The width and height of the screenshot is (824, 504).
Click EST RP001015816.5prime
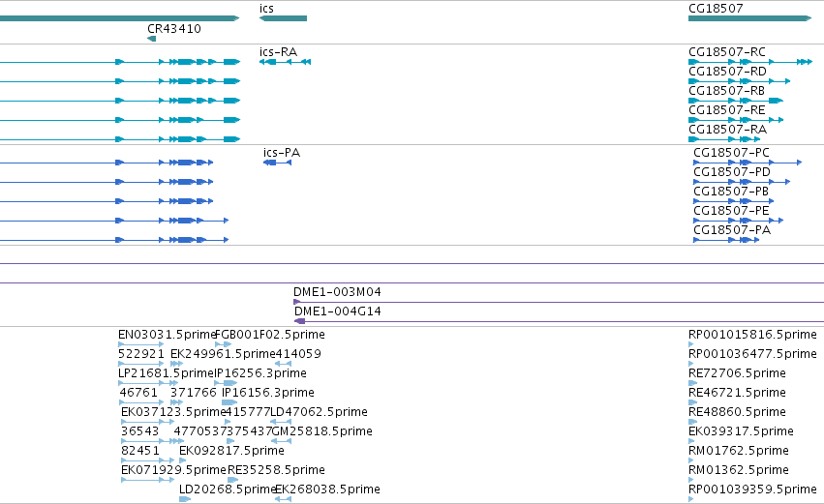click(x=752, y=335)
